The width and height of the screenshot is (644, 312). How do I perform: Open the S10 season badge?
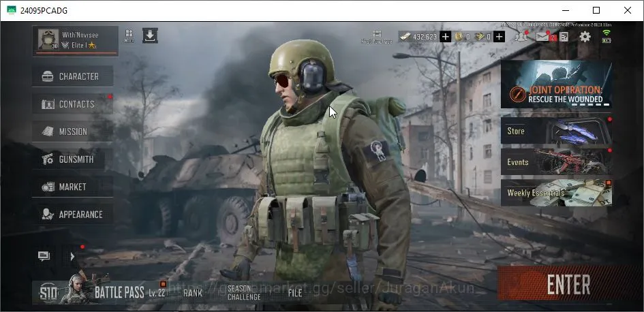pos(48,293)
